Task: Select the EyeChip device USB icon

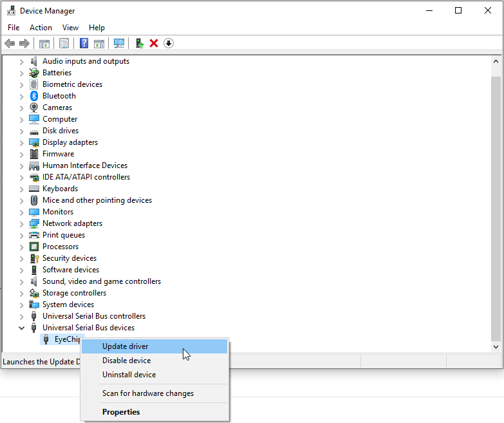Action: click(46, 339)
